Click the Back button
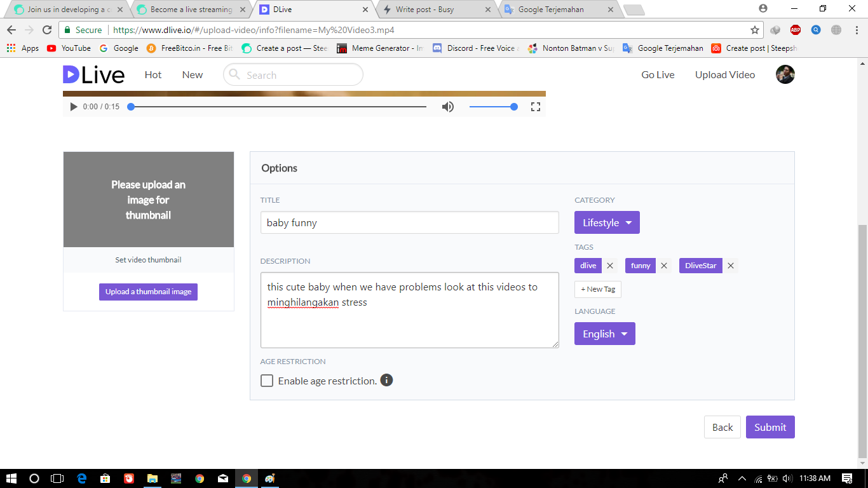Viewport: 868px width, 488px height. click(722, 427)
